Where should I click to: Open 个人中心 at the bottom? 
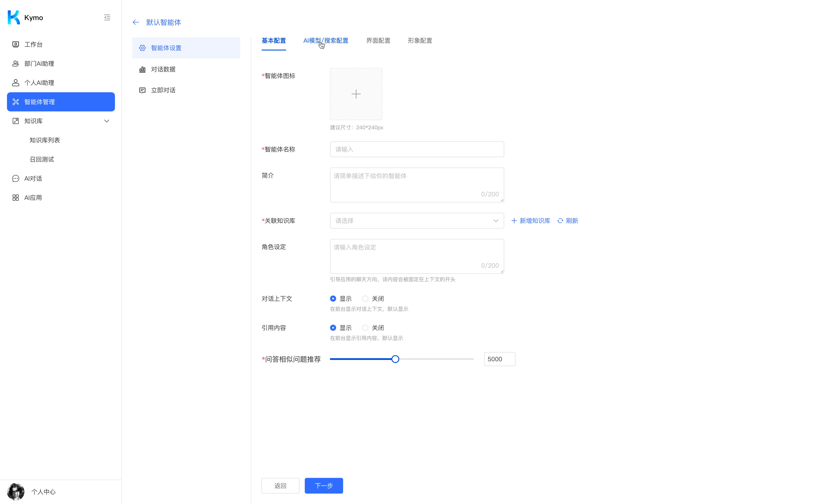(x=43, y=492)
